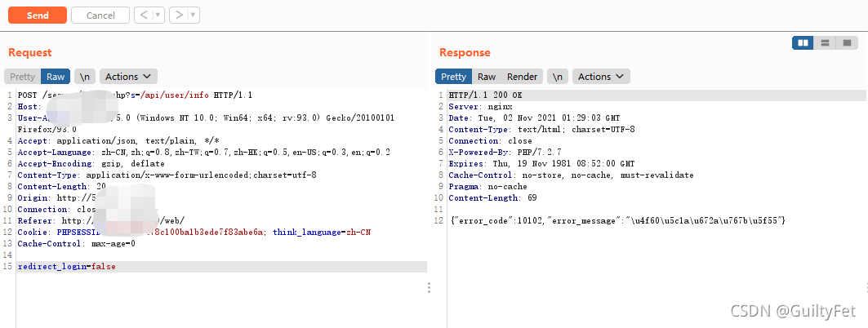The image size is (868, 328).
Task: Open the previous-history dropdown arrow
Action: [159, 16]
